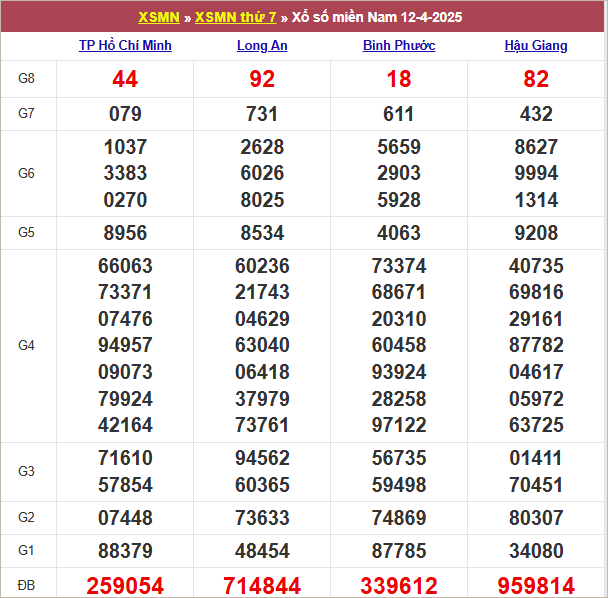Open the Hậu Giang results link
Image resolution: width=608 pixels, height=598 pixels.
[x=536, y=46]
